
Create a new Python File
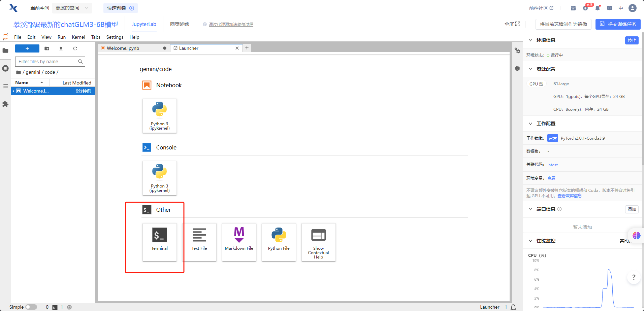tap(279, 242)
